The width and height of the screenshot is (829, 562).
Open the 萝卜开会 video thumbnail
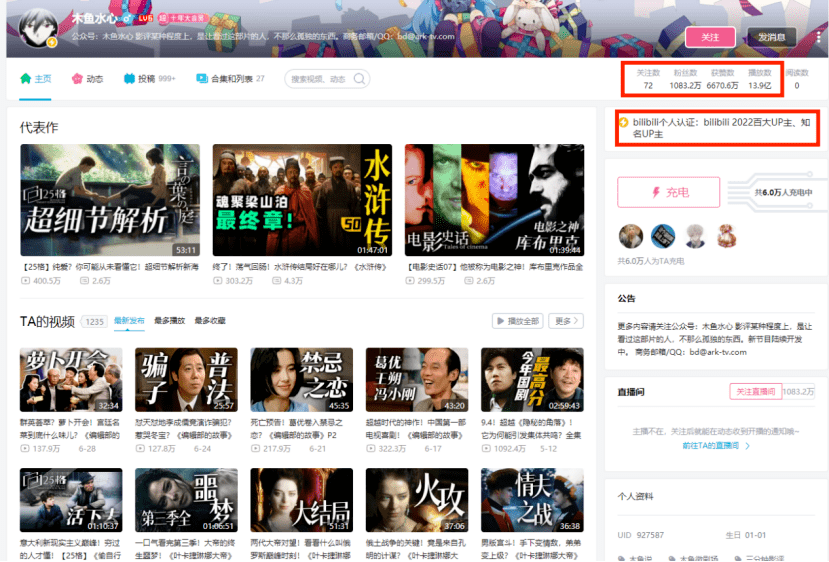[x=71, y=380]
